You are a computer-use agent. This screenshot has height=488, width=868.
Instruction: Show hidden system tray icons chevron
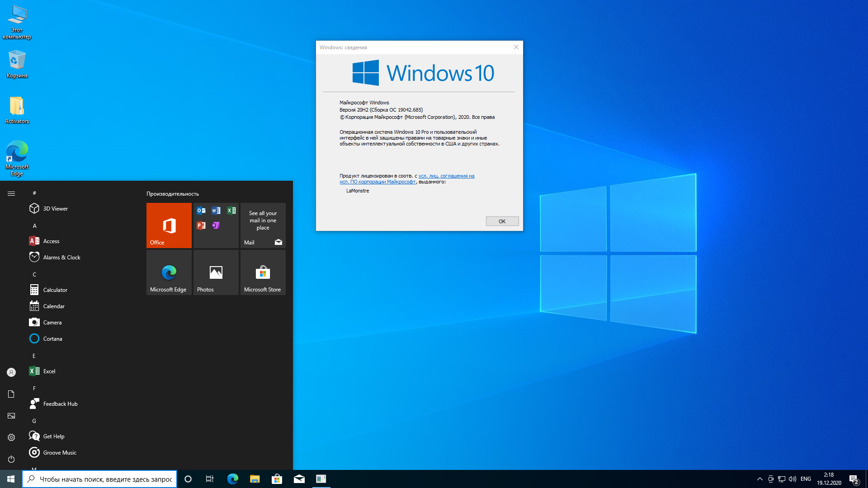759,479
